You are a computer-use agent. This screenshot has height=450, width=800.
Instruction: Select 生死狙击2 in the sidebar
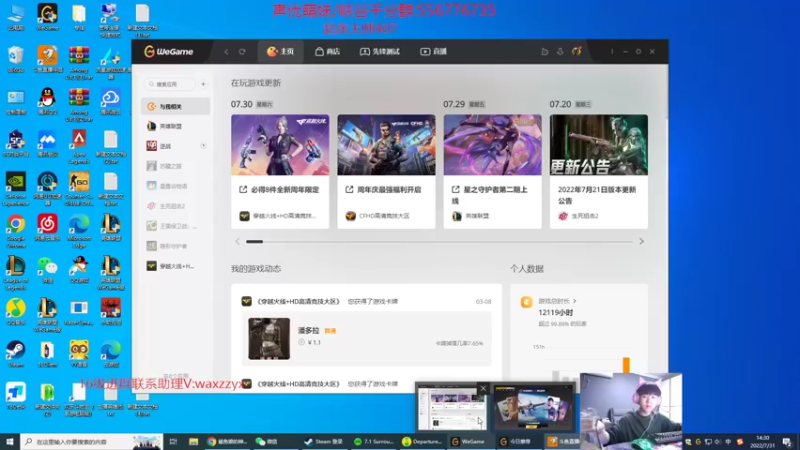(176, 206)
